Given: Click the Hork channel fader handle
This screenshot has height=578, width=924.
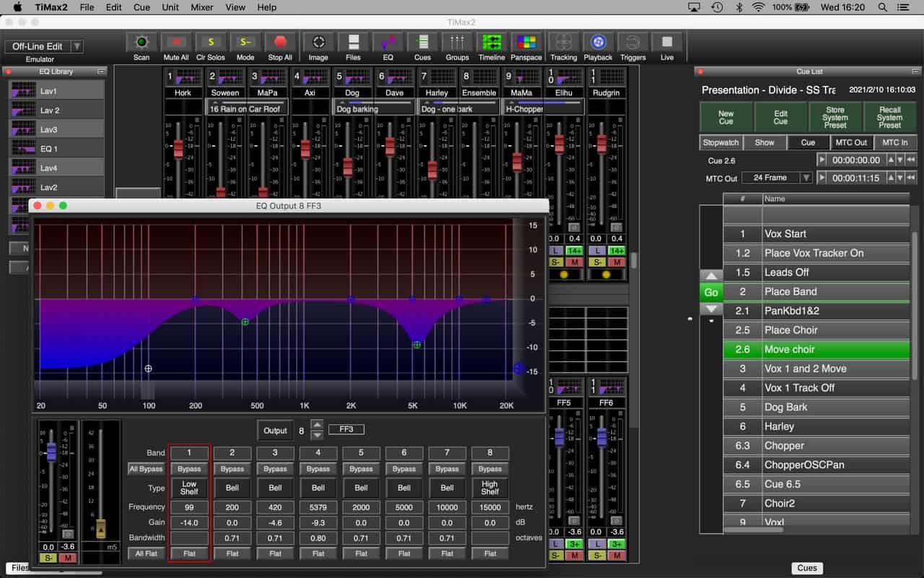Looking at the screenshot, I should pyautogui.click(x=178, y=149).
